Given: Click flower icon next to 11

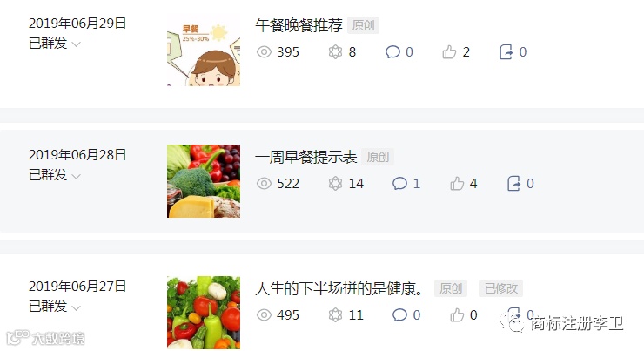Looking at the screenshot, I should click(x=335, y=315).
